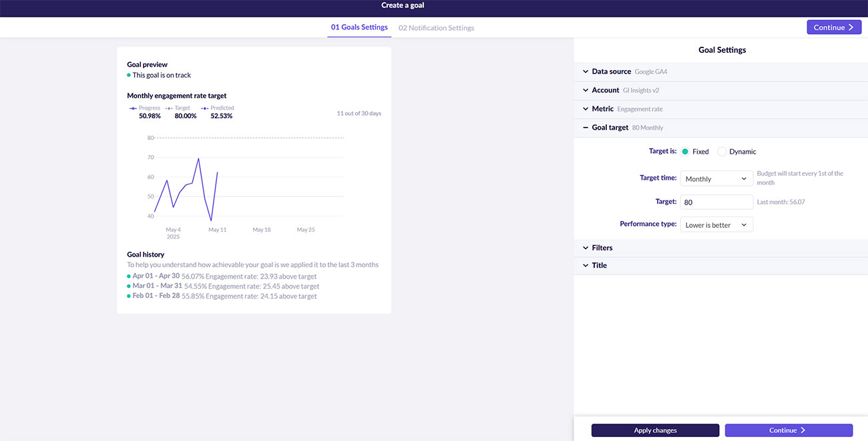Click the bottom Continue button
868x441 pixels.
789,430
